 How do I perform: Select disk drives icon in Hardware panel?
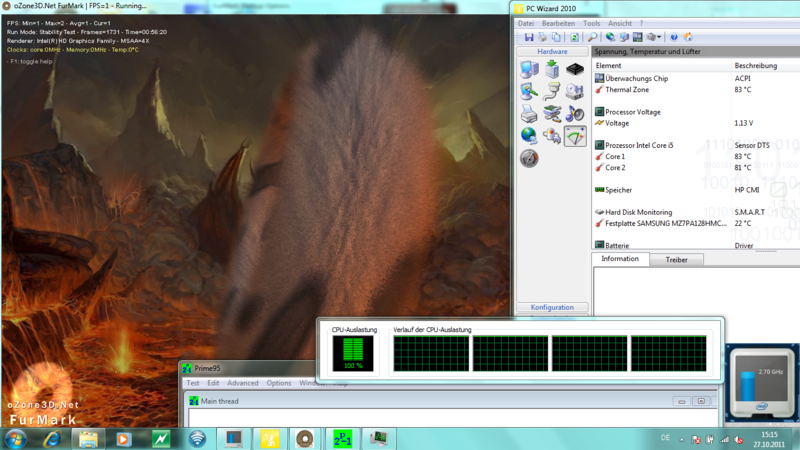[x=574, y=91]
